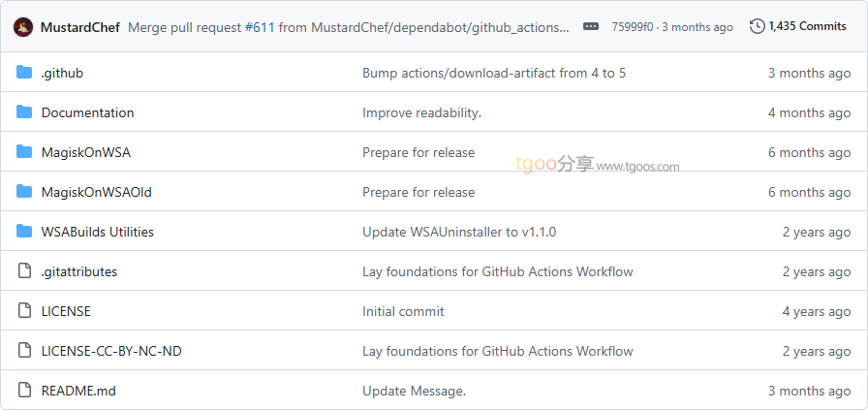Screen dimensions: 868x410
Task: Click the WSABuilds Utilities folder icon
Action: tap(24, 232)
